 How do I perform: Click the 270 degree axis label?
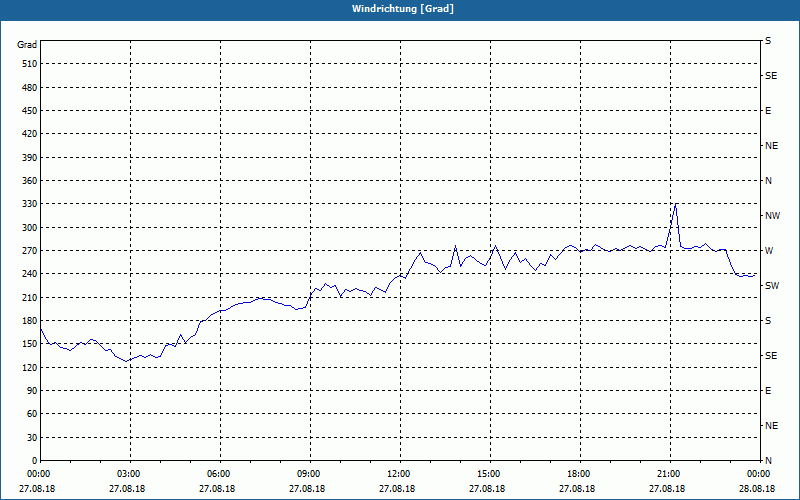[30, 251]
